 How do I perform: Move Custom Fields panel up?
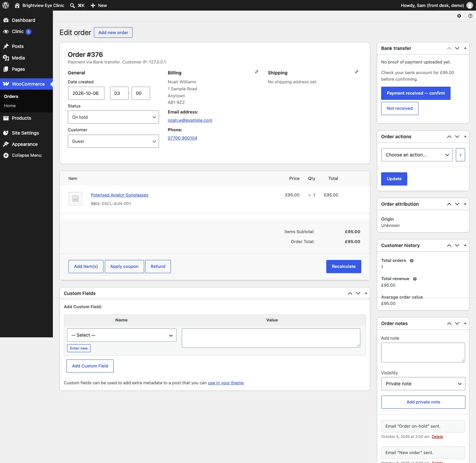click(x=350, y=293)
